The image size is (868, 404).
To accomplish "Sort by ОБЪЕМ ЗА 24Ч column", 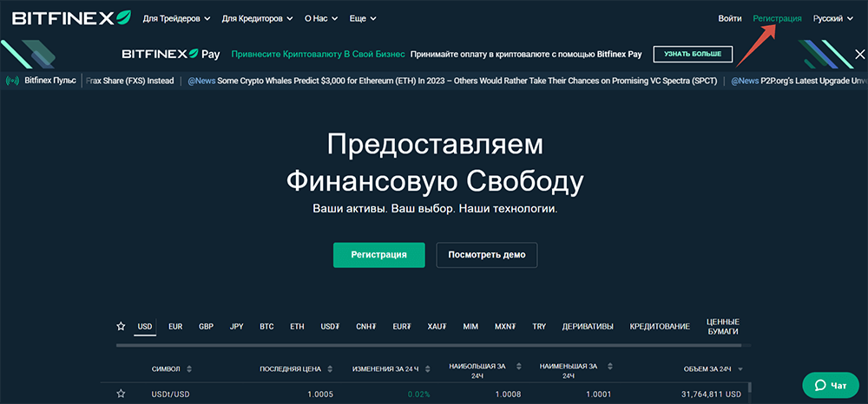I will (714, 369).
